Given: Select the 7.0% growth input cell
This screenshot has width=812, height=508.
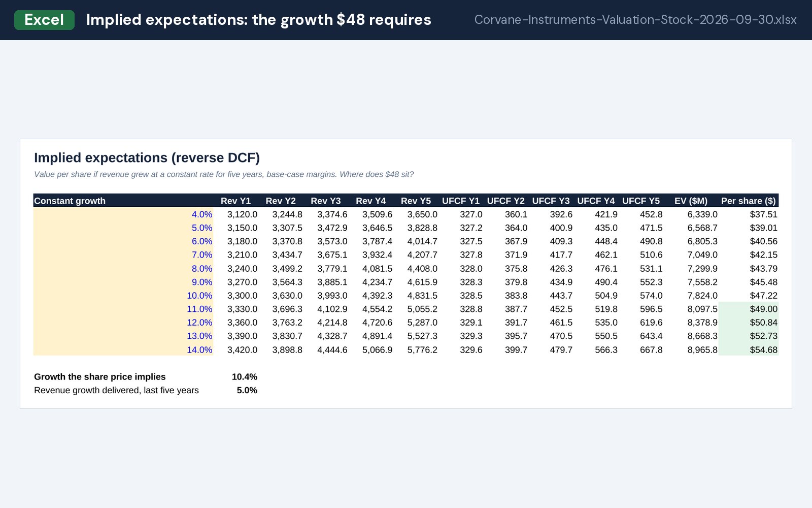Looking at the screenshot, I should (123, 255).
